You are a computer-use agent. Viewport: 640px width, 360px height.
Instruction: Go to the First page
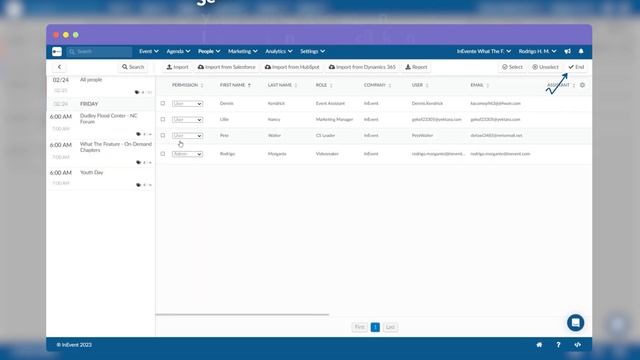[x=359, y=327]
